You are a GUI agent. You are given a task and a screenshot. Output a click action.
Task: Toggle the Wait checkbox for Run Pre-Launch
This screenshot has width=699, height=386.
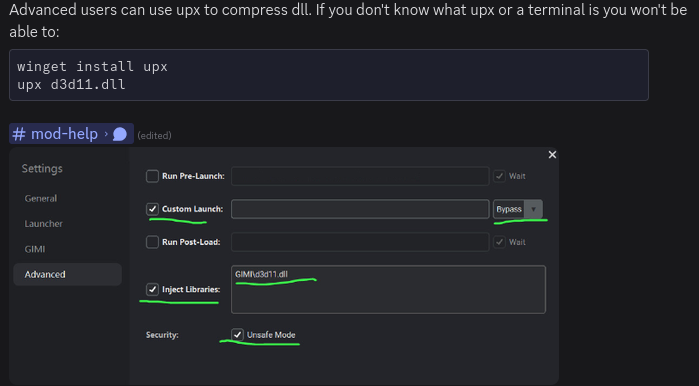click(499, 176)
